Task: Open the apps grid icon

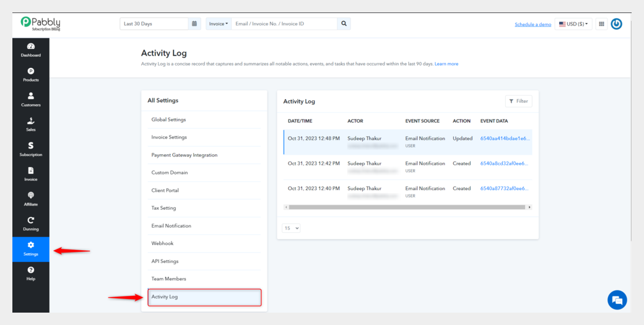Action: [x=601, y=24]
